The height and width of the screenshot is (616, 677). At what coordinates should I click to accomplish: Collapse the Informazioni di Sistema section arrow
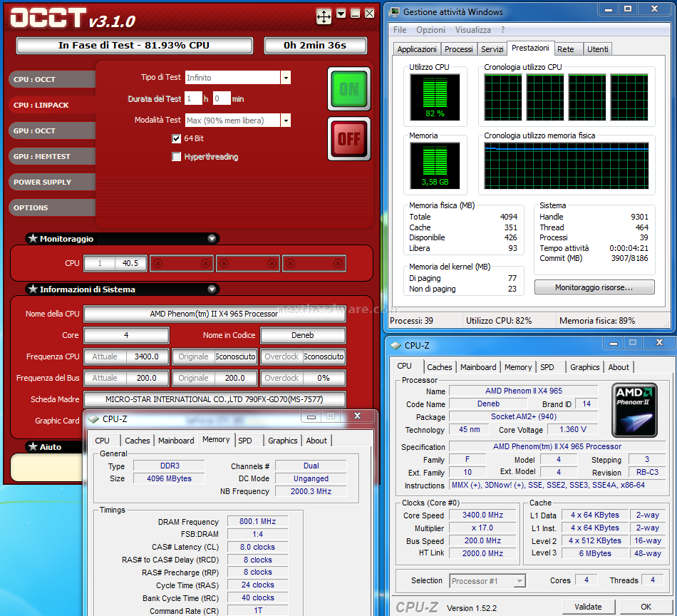[212, 289]
